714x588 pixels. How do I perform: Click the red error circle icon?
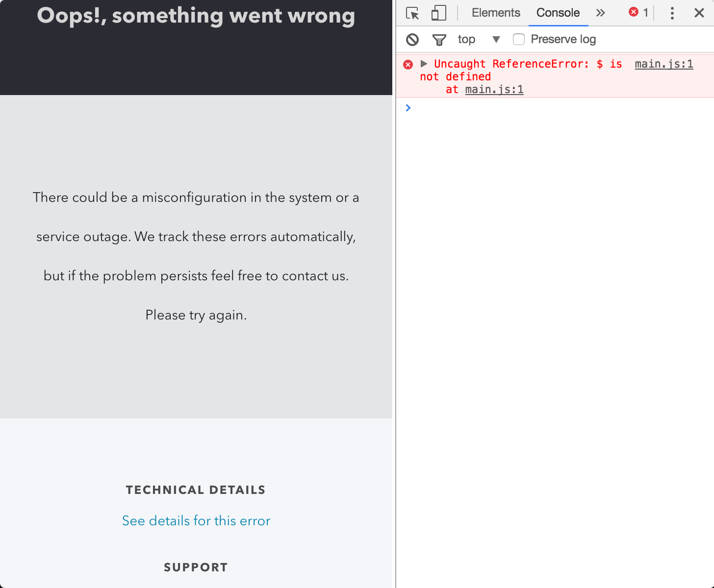click(408, 64)
